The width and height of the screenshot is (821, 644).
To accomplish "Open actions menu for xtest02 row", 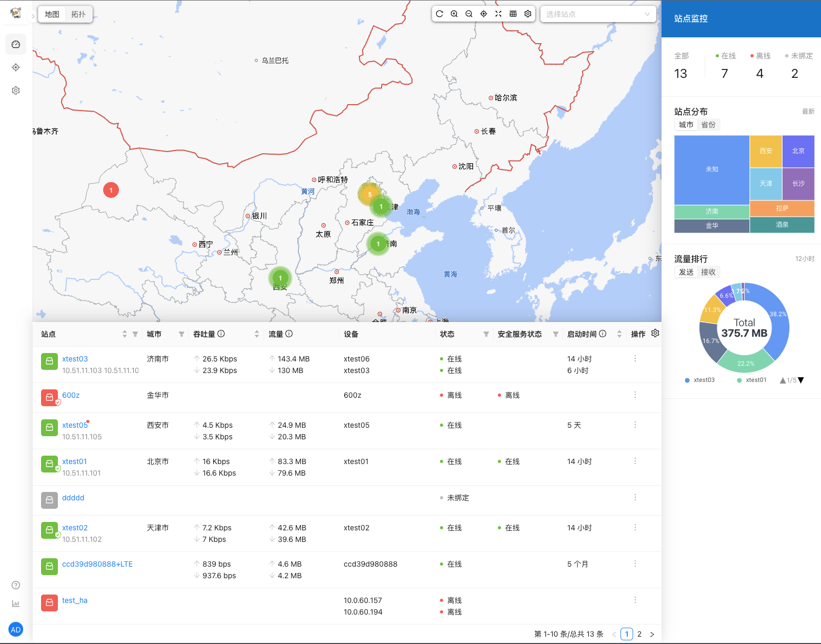I will pos(635,527).
